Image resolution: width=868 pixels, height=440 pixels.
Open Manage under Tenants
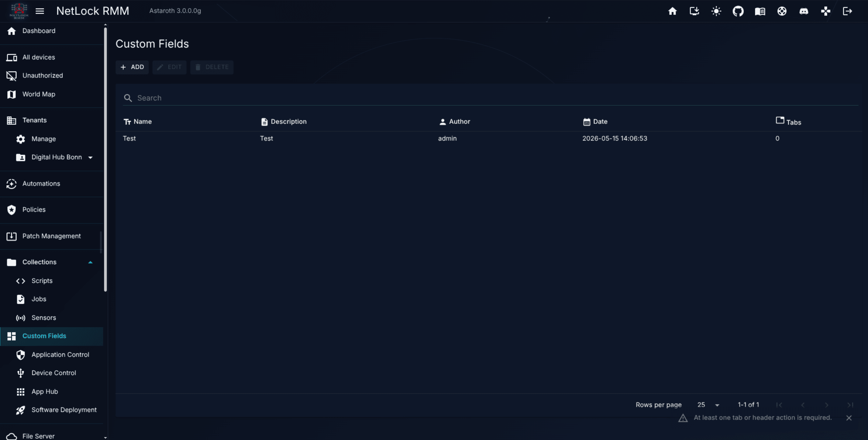52,139
